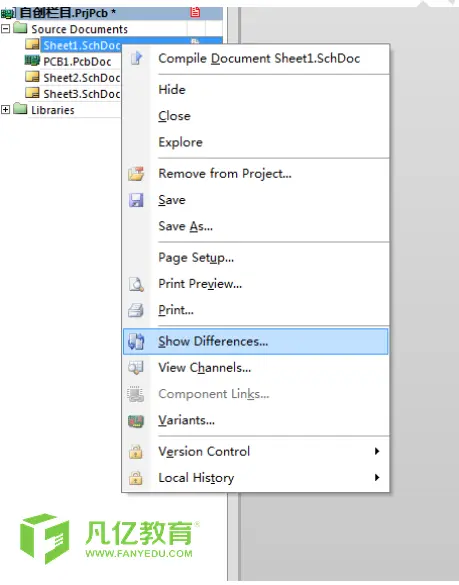The height and width of the screenshot is (585, 459).
Task: Select the Source Documents folder label
Action: (x=79, y=29)
